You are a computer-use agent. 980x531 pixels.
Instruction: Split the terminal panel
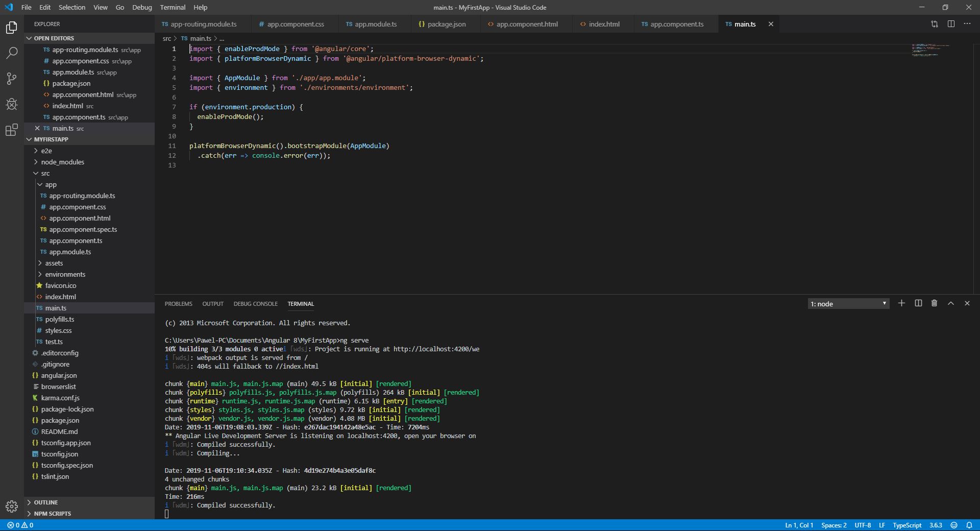tap(918, 303)
